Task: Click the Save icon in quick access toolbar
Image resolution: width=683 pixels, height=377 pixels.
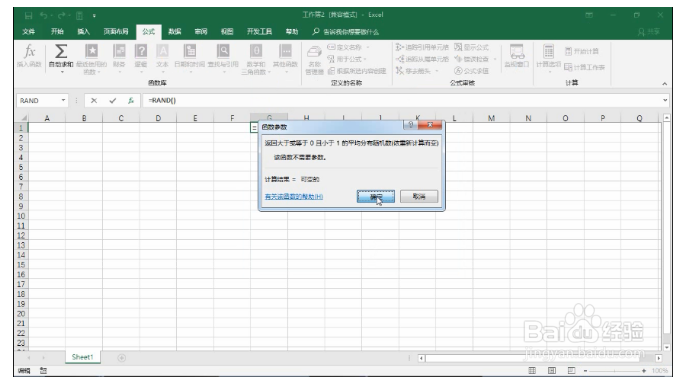Action: (x=29, y=16)
